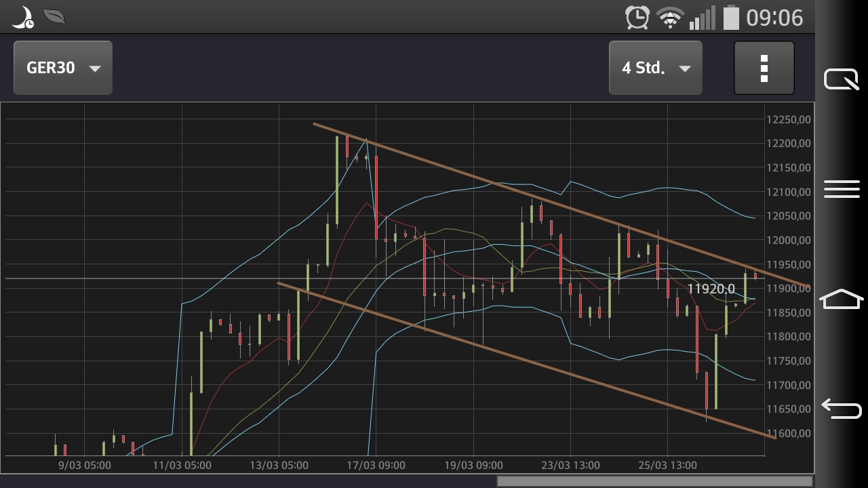Select the 11920.0 current price label
This screenshot has width=868, height=488.
pyautogui.click(x=713, y=287)
